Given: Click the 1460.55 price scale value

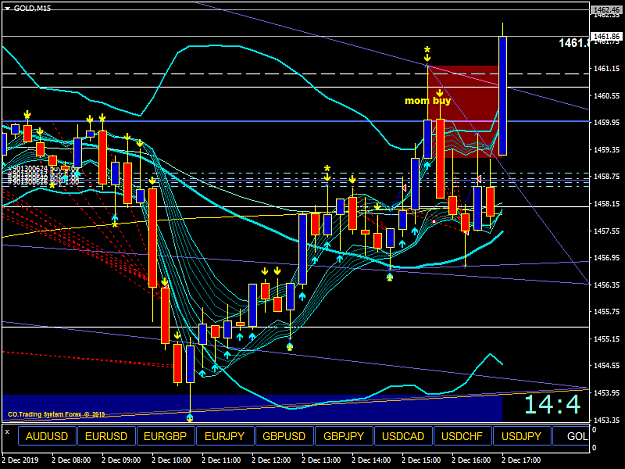Looking at the screenshot, I should click(607, 96).
